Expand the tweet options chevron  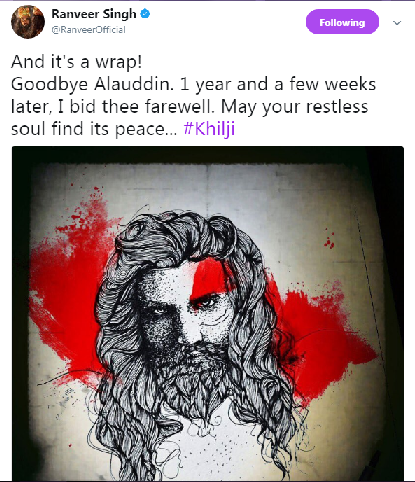pos(397,23)
